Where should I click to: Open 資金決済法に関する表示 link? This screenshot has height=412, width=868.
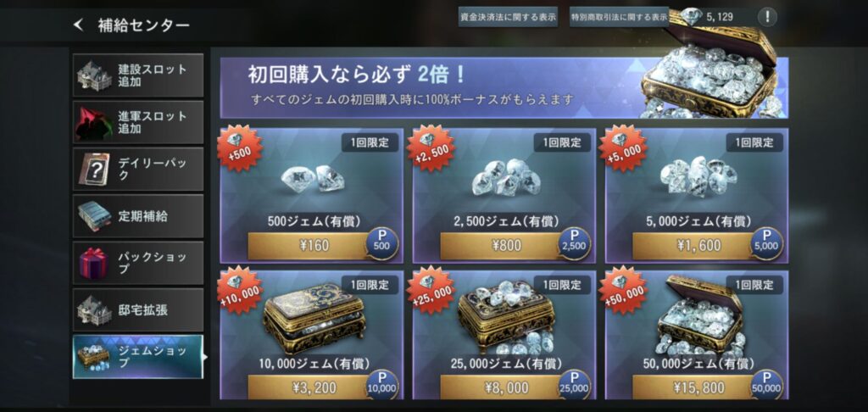tap(508, 17)
